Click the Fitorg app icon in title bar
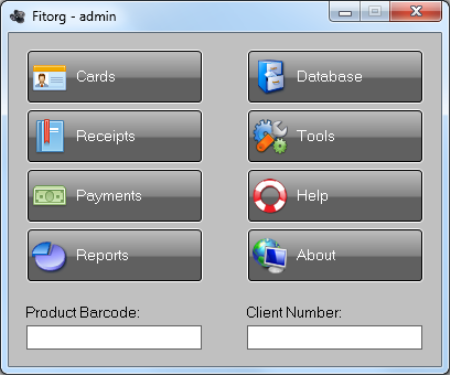 (17, 16)
